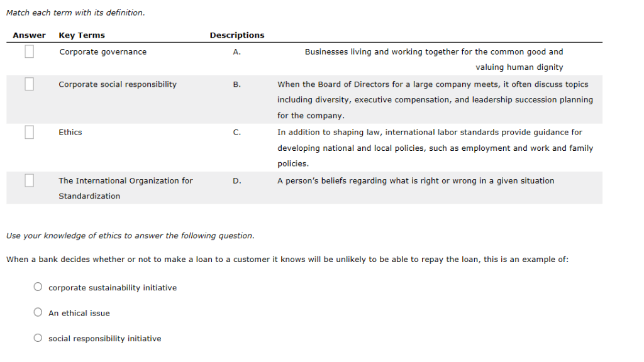The image size is (644, 362).
Task: Click the Corporate governance term
Action: click(x=103, y=52)
